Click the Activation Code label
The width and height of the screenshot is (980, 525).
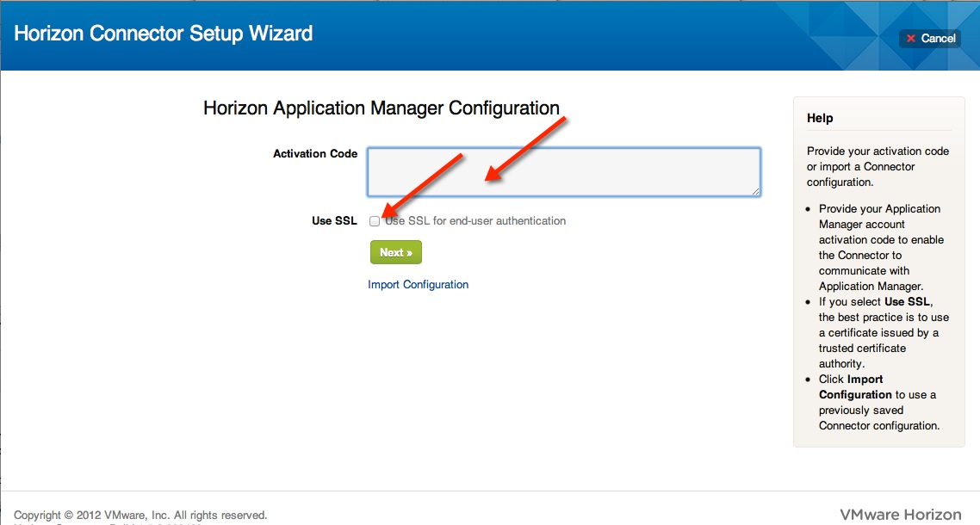click(x=315, y=154)
